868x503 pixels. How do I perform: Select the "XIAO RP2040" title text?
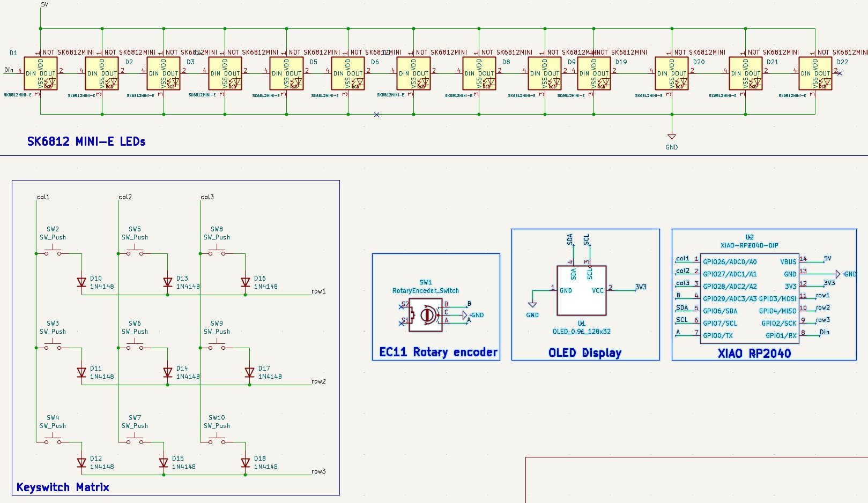(754, 353)
